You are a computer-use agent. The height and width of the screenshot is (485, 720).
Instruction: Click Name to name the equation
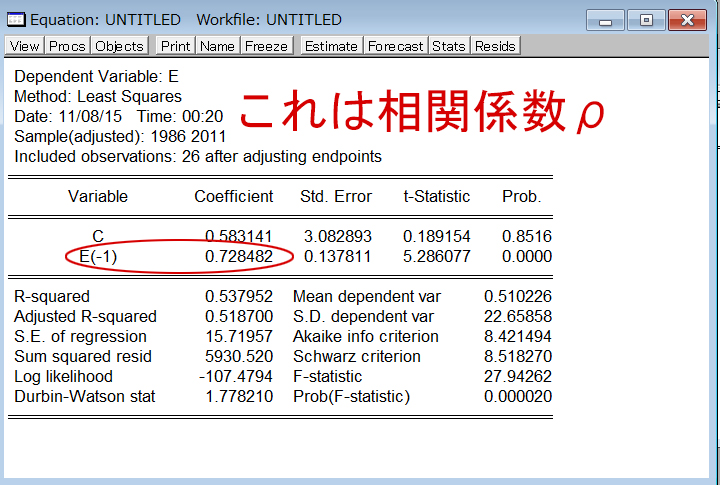[217, 46]
